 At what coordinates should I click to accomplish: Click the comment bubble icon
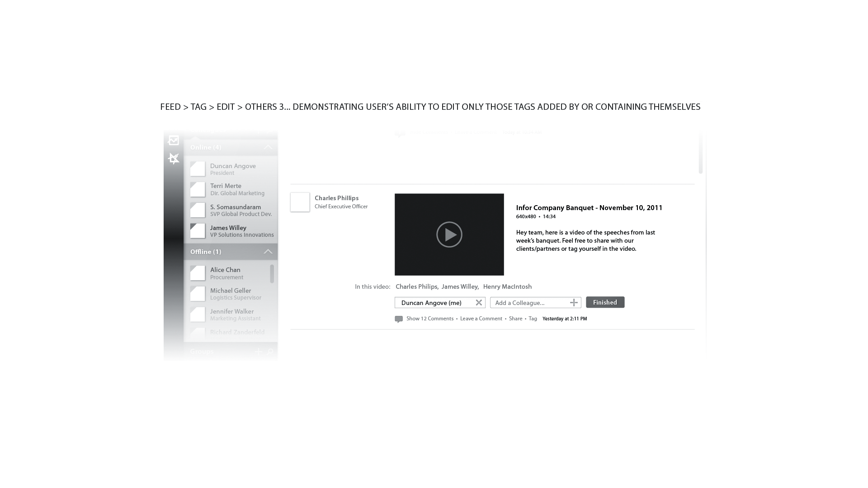coord(399,319)
